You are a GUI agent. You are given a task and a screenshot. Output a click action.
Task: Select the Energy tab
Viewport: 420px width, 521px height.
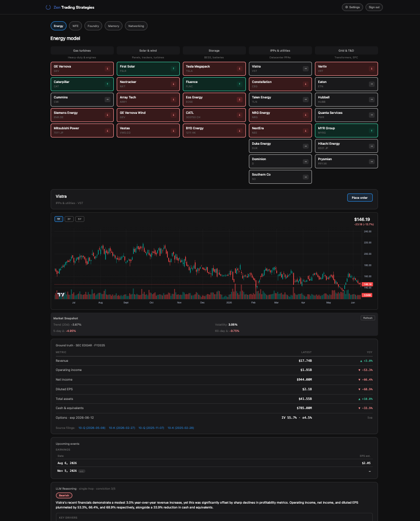pyautogui.click(x=58, y=26)
